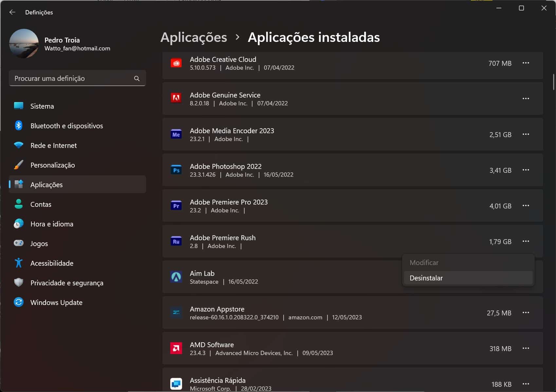
Task: Open the three-dot menu for AMD Software
Action: 526,348
